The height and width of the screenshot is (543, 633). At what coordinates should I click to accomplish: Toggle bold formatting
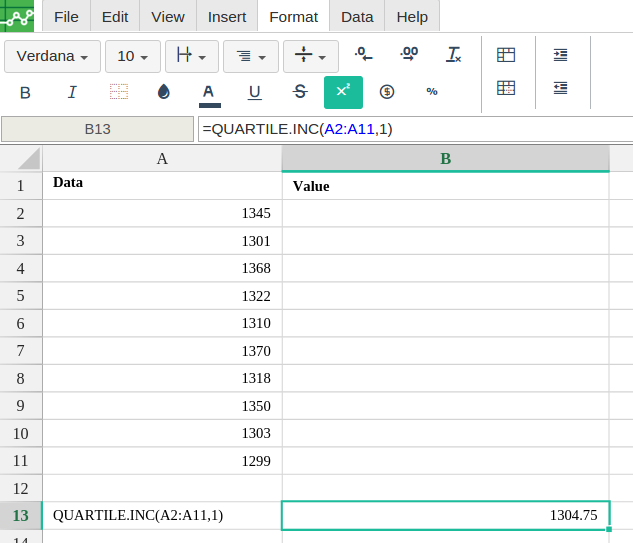click(x=25, y=92)
